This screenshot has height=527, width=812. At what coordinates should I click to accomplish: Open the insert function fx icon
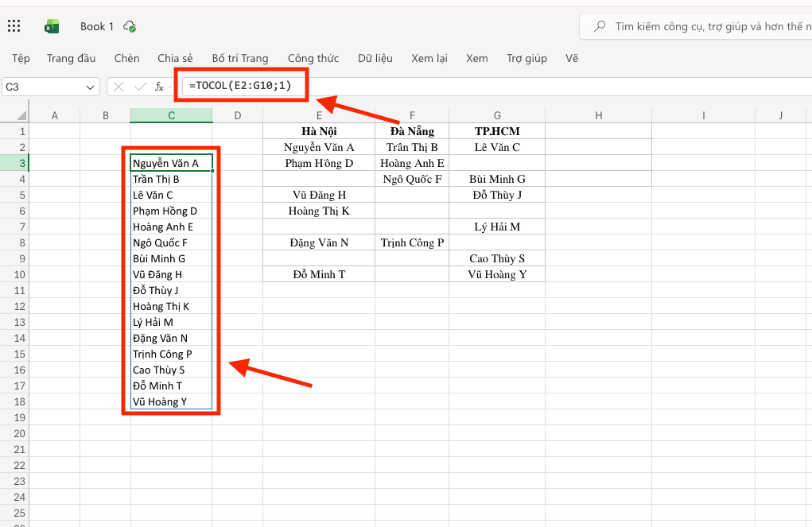(x=160, y=87)
